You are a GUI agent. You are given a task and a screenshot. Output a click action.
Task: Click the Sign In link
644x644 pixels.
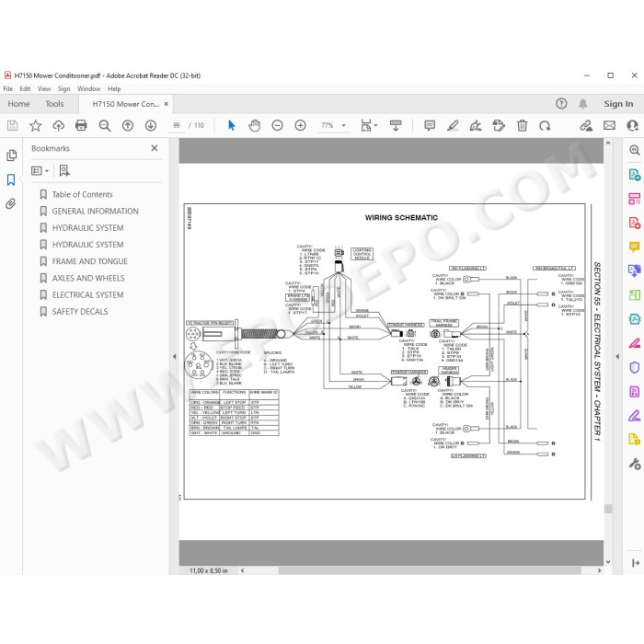click(618, 104)
